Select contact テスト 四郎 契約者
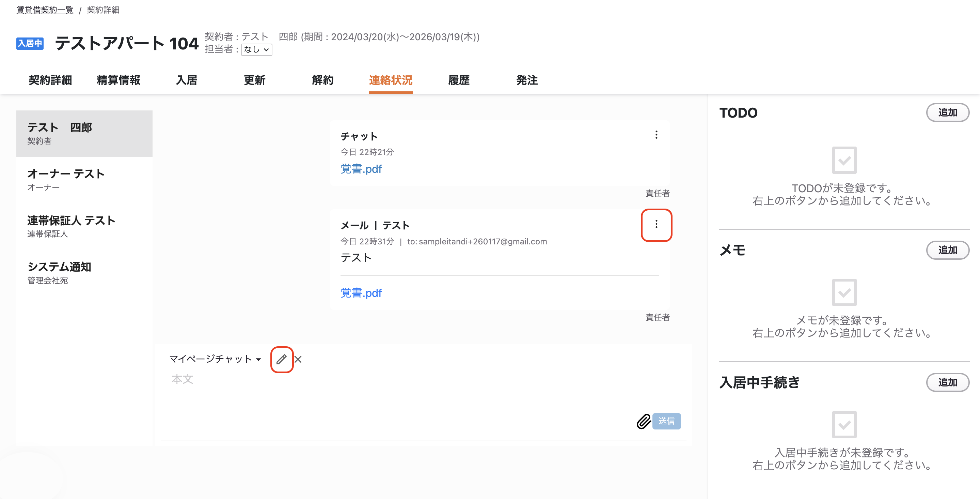Image resolution: width=980 pixels, height=499 pixels. (84, 134)
